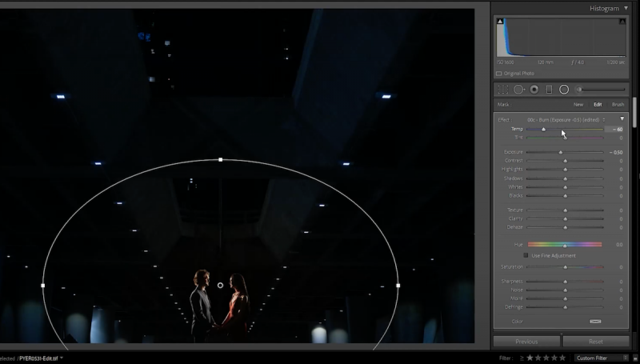Select the Graduated Filter tool
The height and width of the screenshot is (364, 640).
click(549, 90)
